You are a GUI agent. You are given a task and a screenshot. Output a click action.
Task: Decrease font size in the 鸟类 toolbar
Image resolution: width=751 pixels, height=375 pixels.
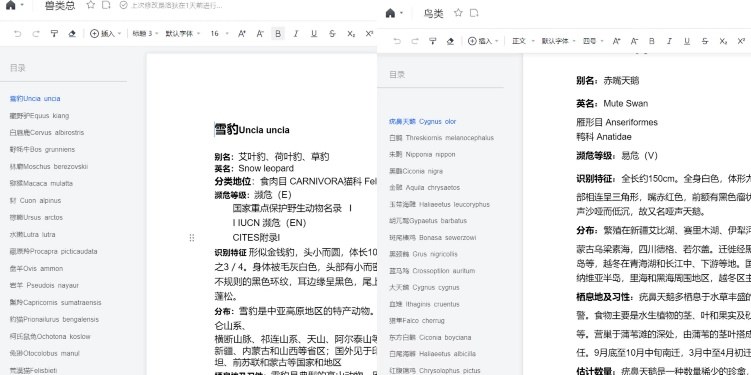click(634, 41)
